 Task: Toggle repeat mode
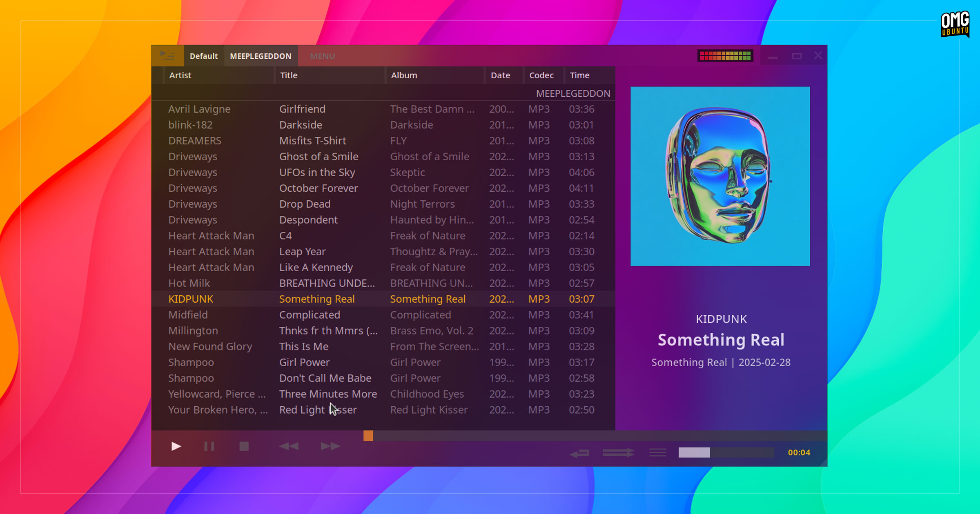pyautogui.click(x=579, y=452)
